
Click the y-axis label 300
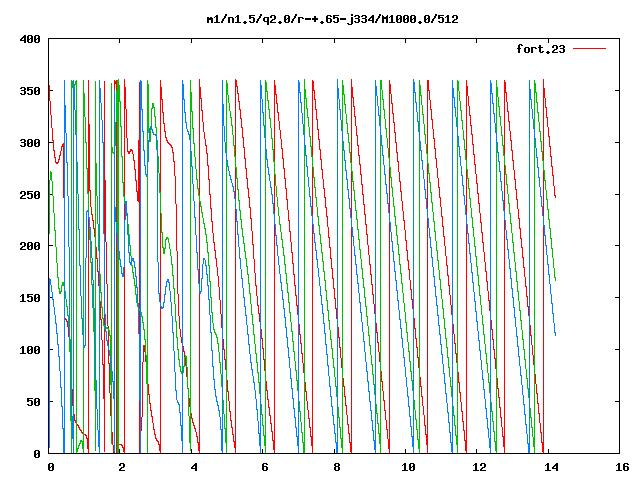30,143
